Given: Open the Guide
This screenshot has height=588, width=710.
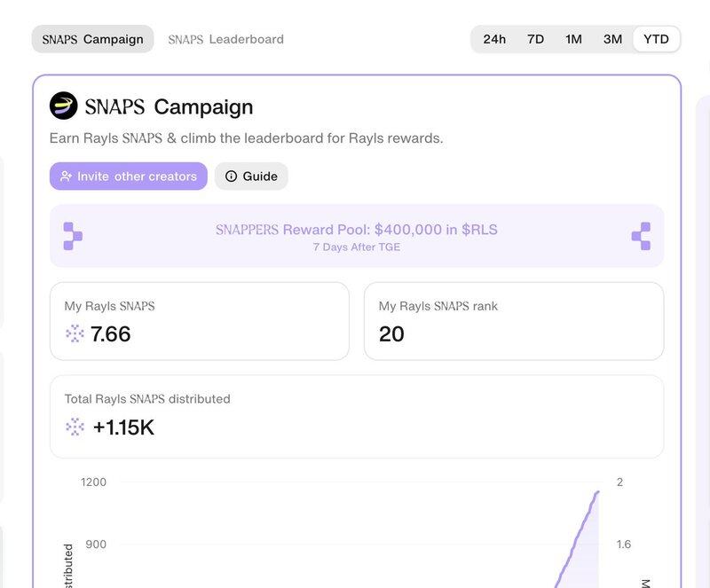Looking at the screenshot, I should (x=251, y=176).
